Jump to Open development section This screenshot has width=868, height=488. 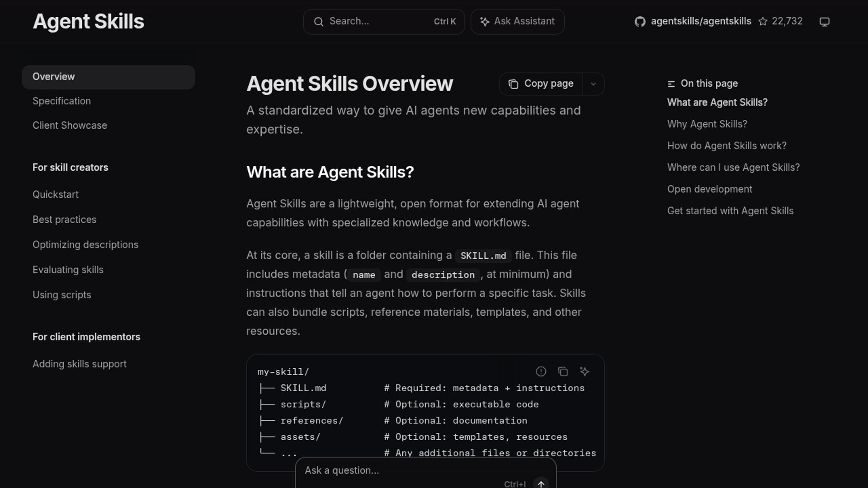710,189
